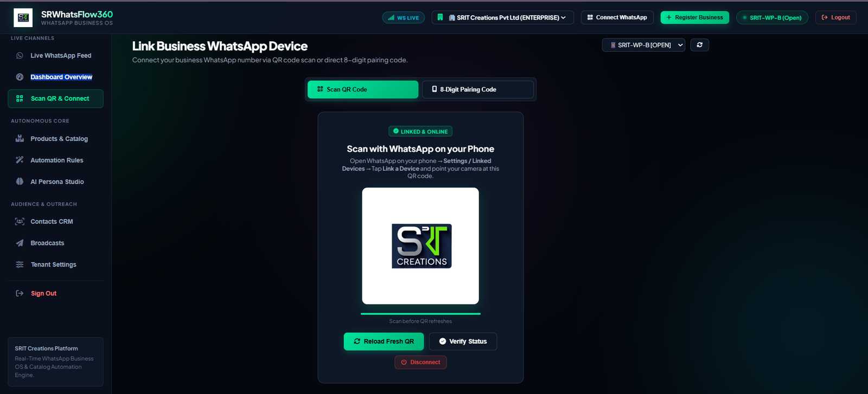Viewport: 868px width, 394px height.
Task: Open Live WhatsApp Feed from sidebar
Action: [x=55, y=55]
